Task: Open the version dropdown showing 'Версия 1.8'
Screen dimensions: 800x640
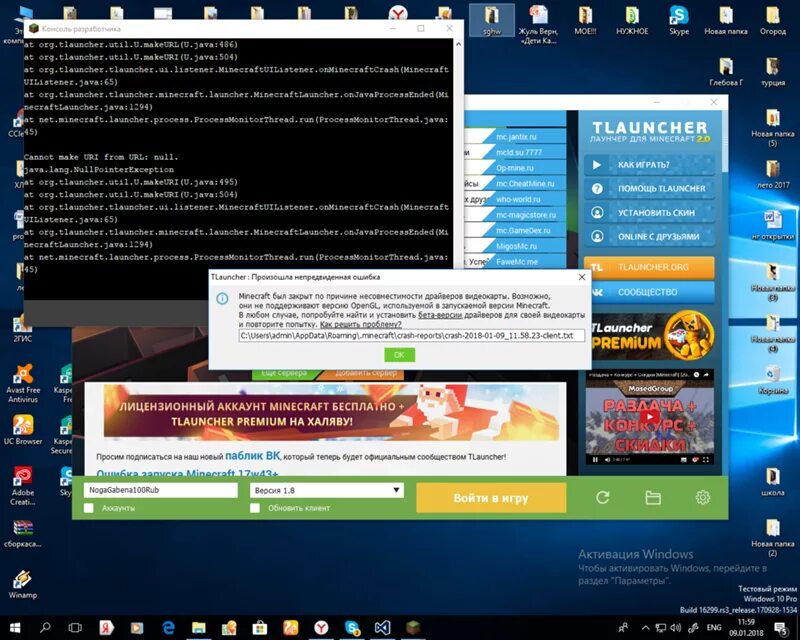Action: point(327,490)
